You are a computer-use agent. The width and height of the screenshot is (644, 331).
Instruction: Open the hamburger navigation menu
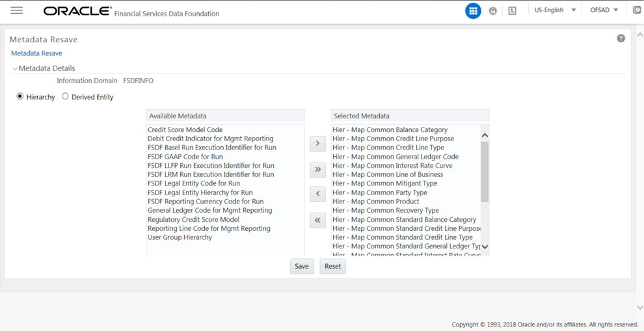pyautogui.click(x=16, y=10)
